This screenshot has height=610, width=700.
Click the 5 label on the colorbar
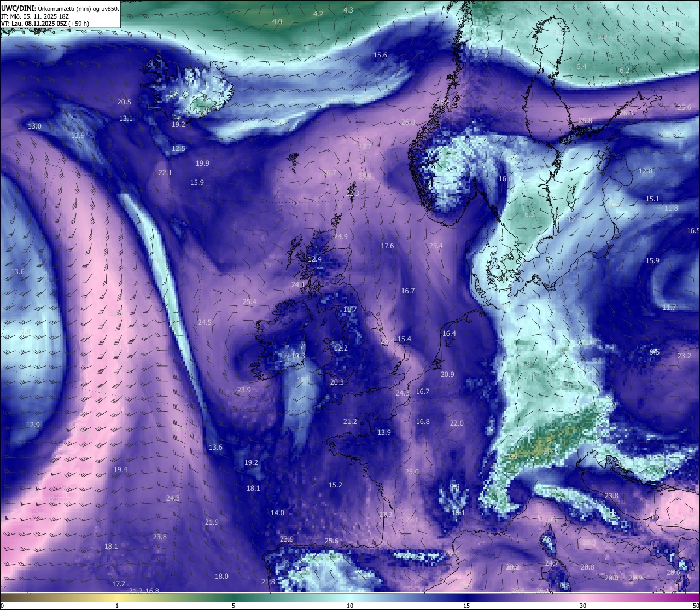(234, 606)
